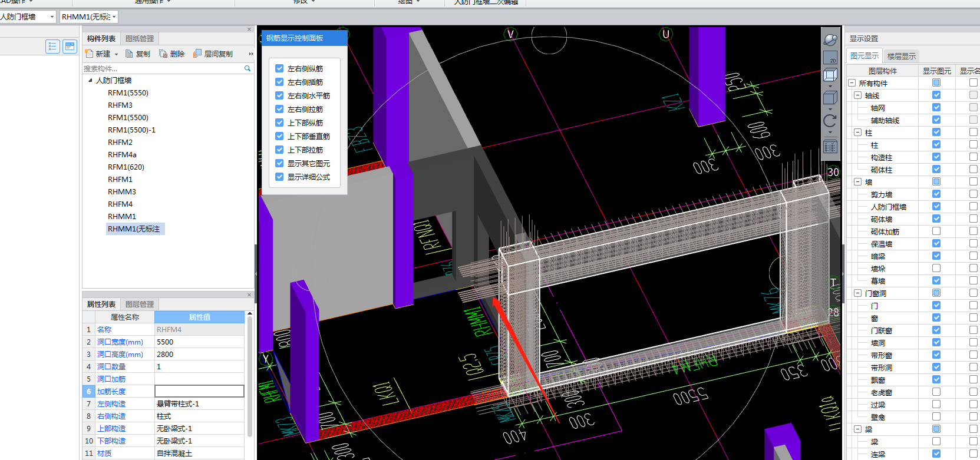The height and width of the screenshot is (460, 980).
Task: Close the 构件列表 panel
Action: click(249, 29)
